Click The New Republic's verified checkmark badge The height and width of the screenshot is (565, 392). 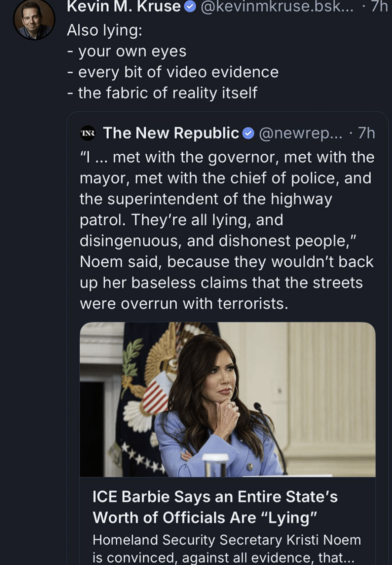tap(248, 133)
